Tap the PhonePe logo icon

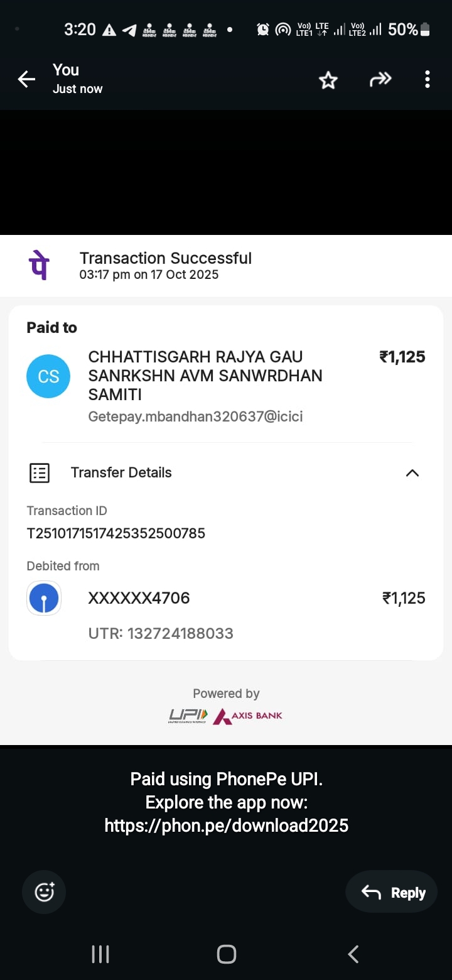coord(40,266)
